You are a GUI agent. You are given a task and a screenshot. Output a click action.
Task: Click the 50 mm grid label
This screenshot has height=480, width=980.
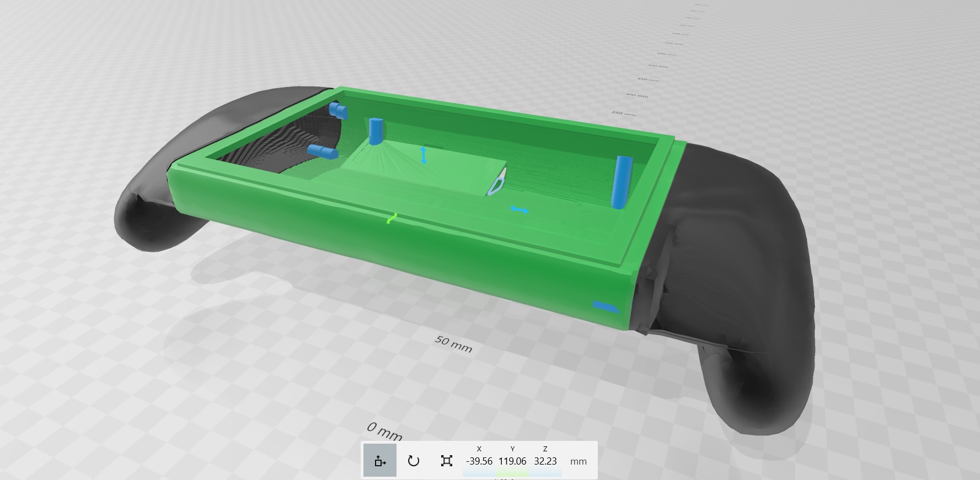coord(453,344)
